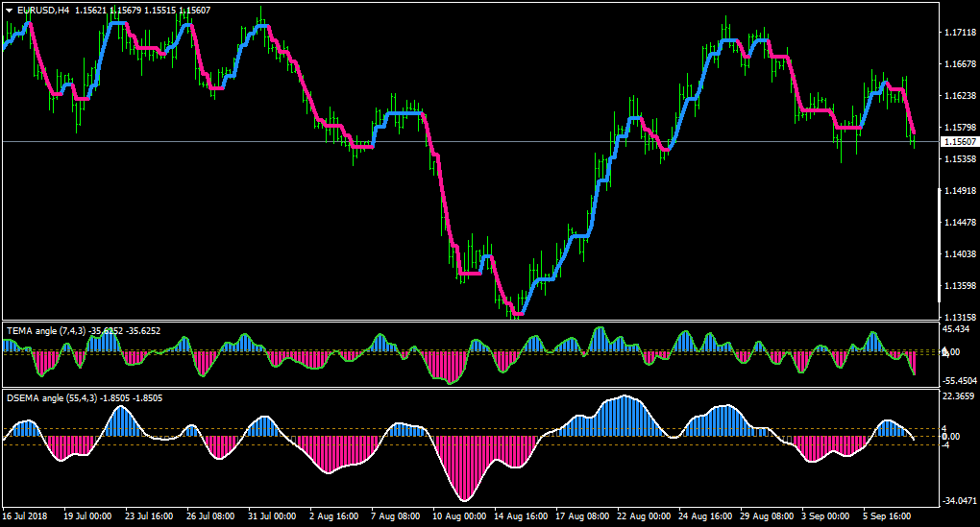The height and width of the screenshot is (527, 980).
Task: Click time axis label 19 Jul 00:00
Action: point(87,515)
